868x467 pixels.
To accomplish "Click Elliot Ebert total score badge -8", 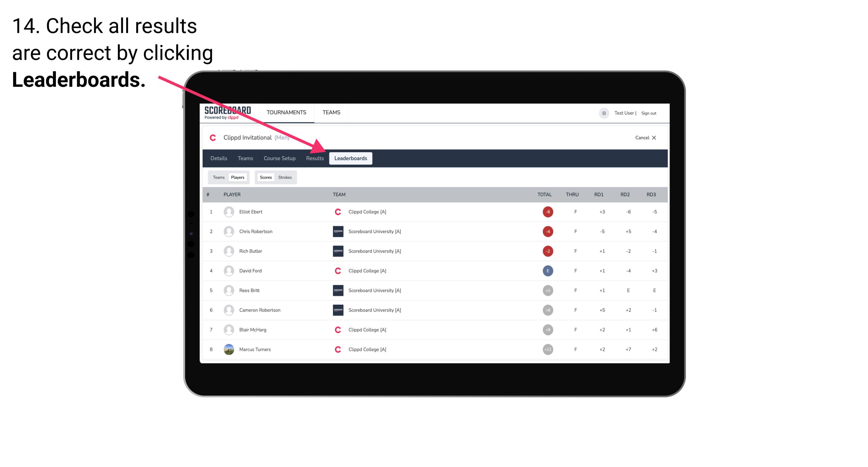I will pos(547,212).
